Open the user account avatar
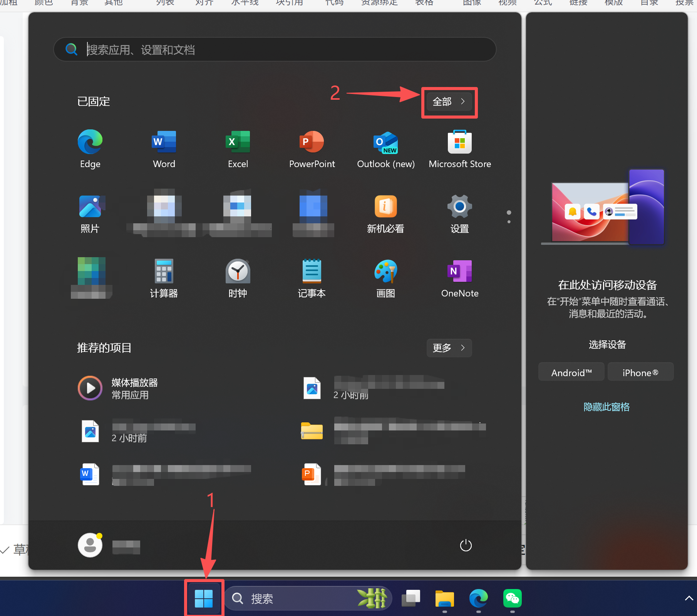697x616 pixels. coord(90,545)
